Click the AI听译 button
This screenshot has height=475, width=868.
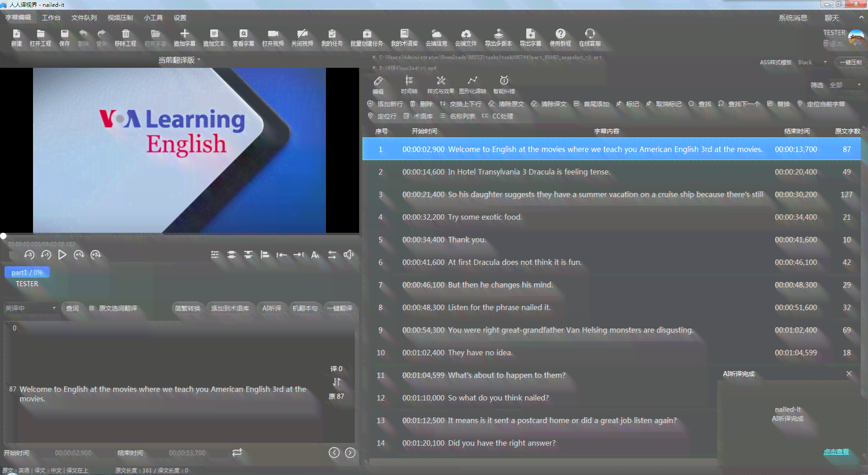(x=272, y=308)
